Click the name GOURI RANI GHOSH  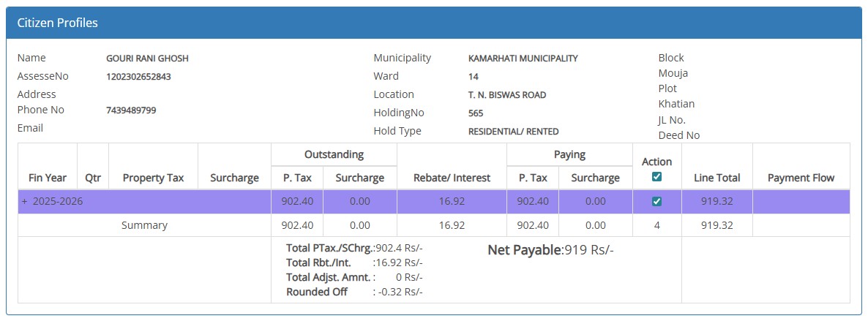pos(147,58)
